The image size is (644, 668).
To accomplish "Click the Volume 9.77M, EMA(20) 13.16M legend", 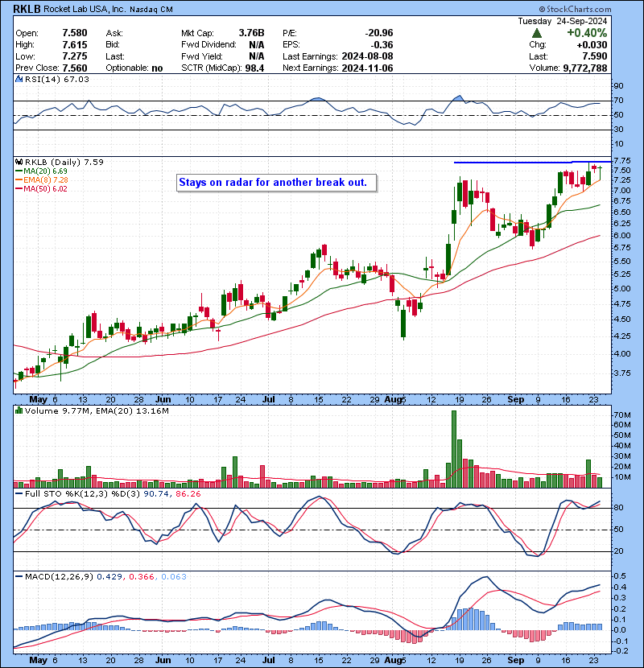I will tap(97, 410).
